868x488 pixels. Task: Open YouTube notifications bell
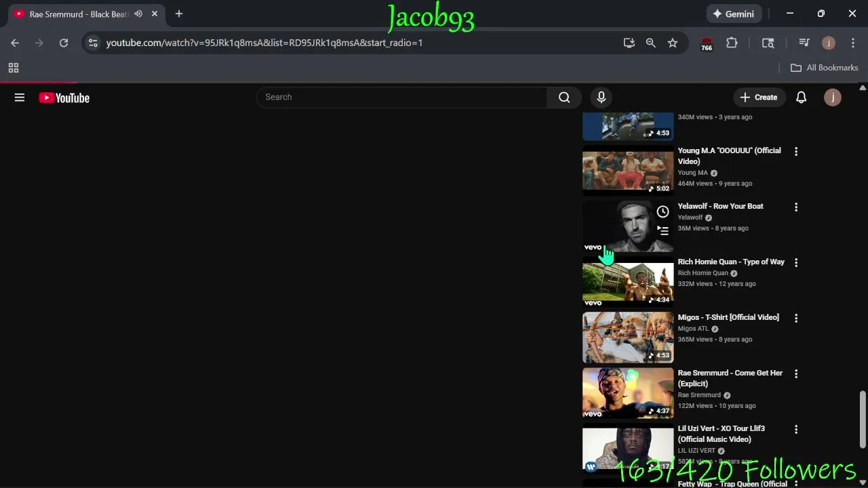pyautogui.click(x=801, y=98)
